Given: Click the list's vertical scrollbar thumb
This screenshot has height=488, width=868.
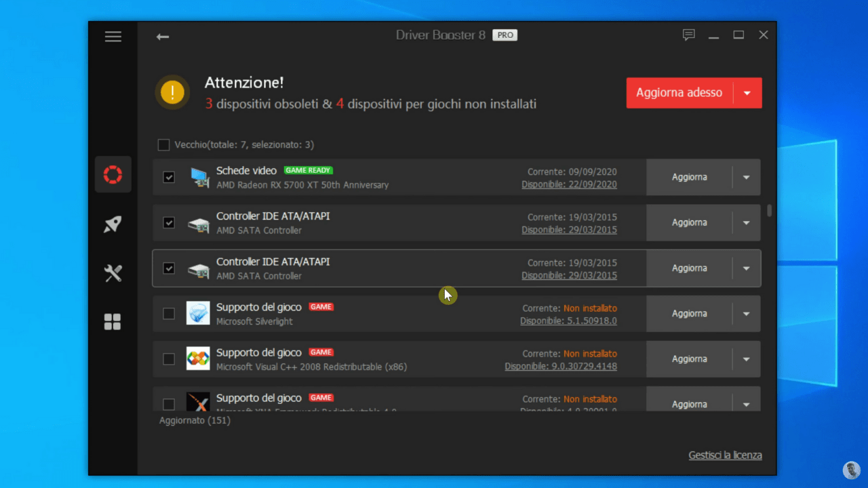Looking at the screenshot, I should tap(769, 211).
